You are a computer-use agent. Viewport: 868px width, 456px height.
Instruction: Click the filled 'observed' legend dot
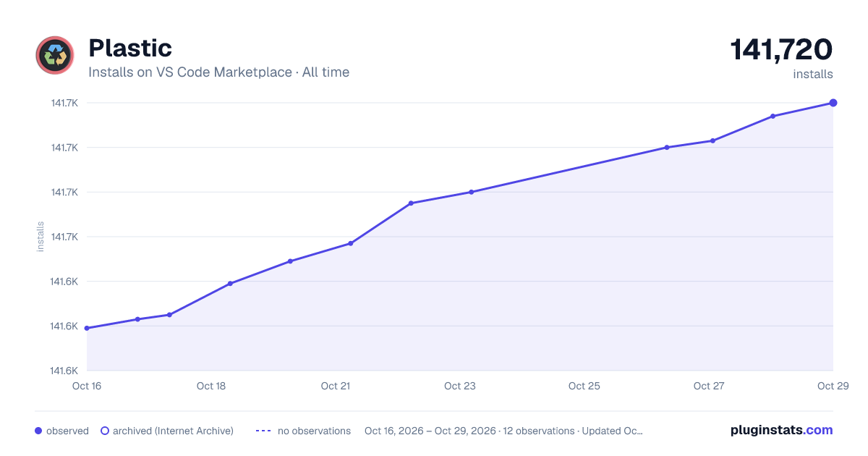pyautogui.click(x=38, y=431)
